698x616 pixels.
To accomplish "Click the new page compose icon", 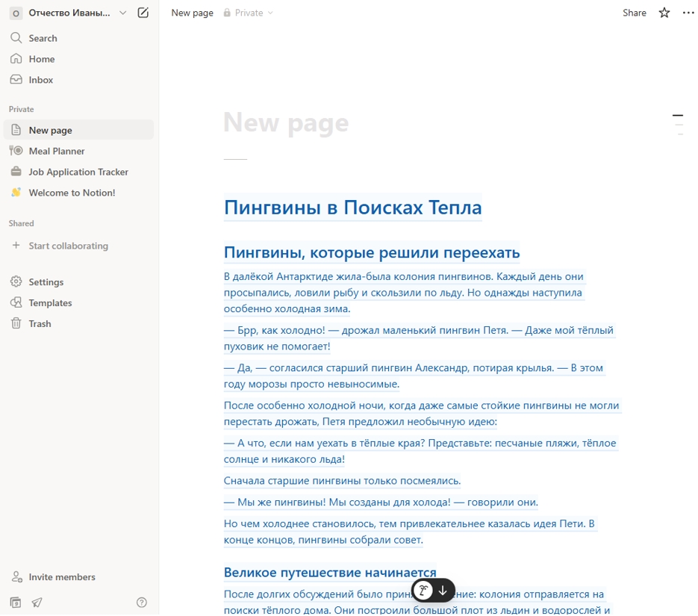I will click(143, 13).
